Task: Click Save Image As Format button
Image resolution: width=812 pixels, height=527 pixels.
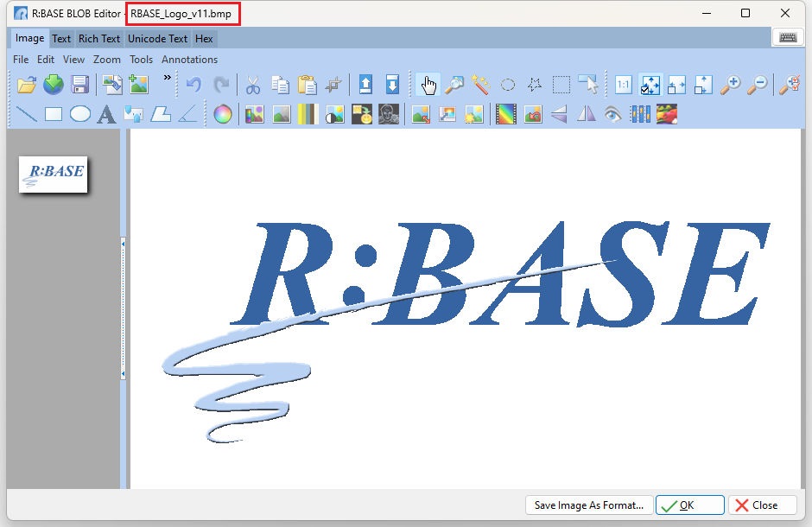Action: pyautogui.click(x=589, y=505)
